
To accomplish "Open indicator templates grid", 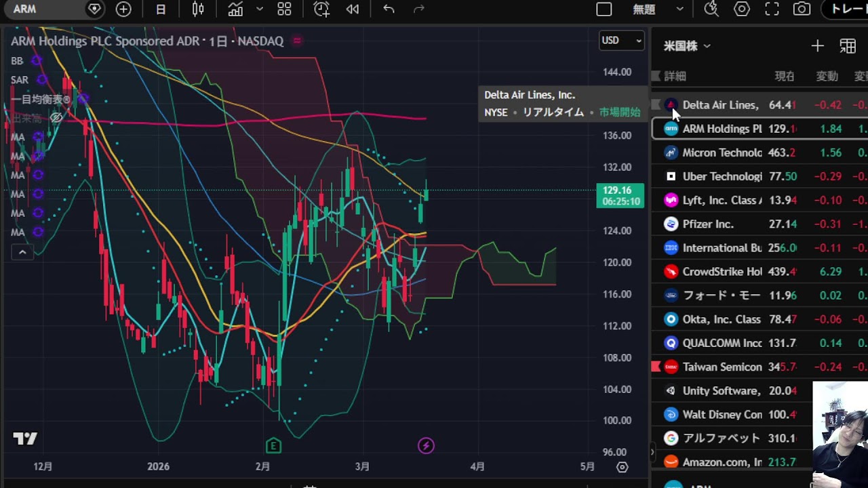I will click(x=284, y=9).
